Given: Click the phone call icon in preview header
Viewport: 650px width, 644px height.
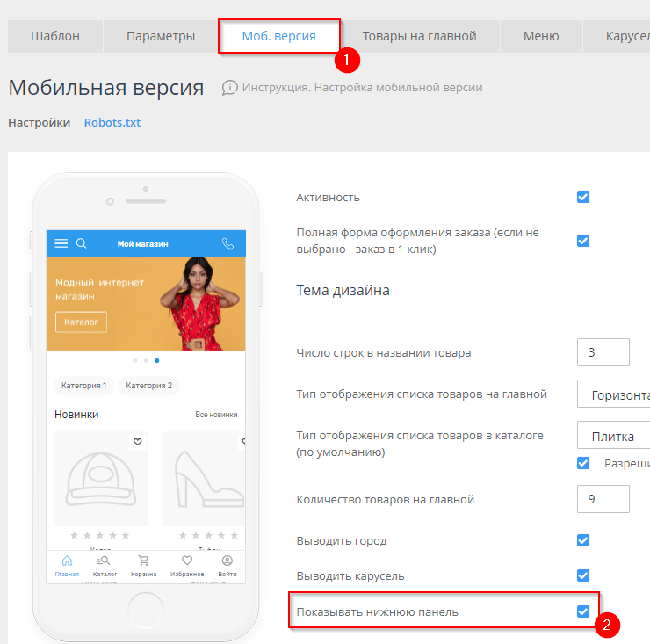Looking at the screenshot, I should coord(227,243).
